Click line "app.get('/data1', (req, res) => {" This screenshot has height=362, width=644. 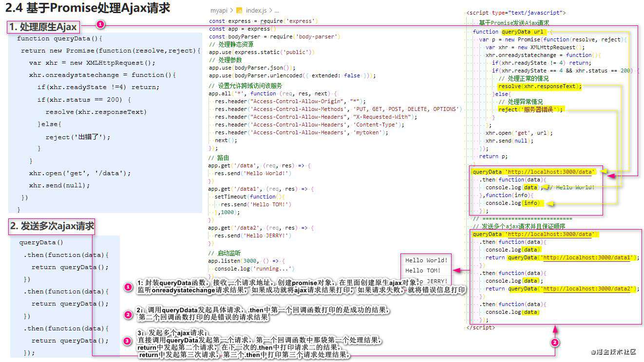[262, 189]
